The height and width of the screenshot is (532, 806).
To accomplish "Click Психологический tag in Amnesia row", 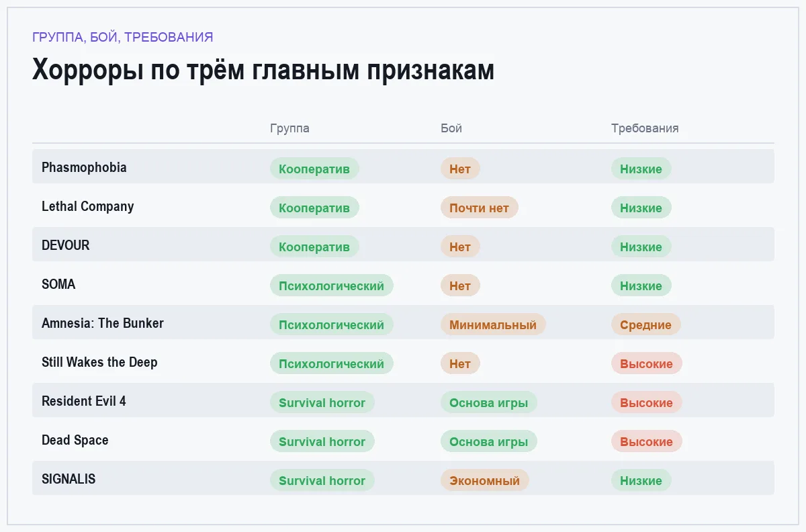I will click(332, 324).
